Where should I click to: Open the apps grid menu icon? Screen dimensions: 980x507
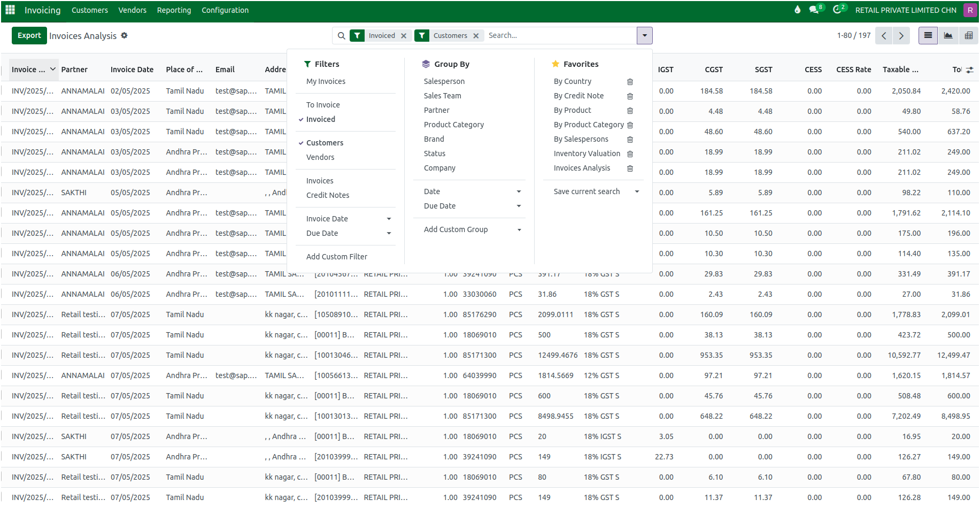tap(10, 10)
